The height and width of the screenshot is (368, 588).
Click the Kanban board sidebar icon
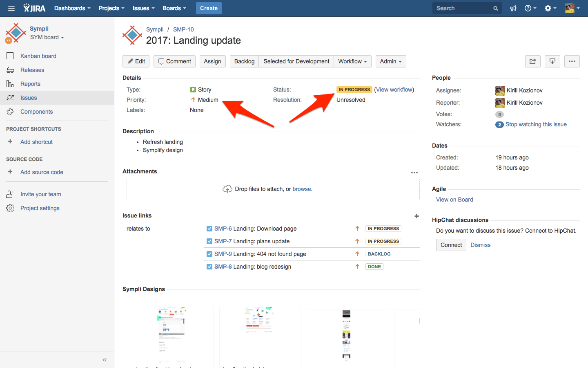pyautogui.click(x=10, y=56)
